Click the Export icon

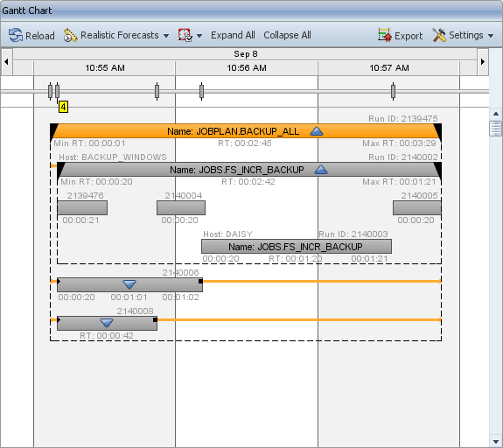(x=384, y=35)
